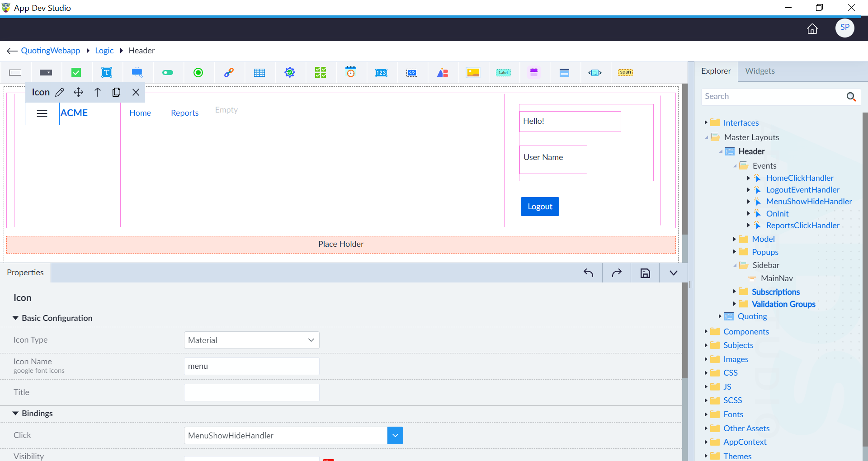This screenshot has width=868, height=461.
Task: Pick the date-time picker widget
Action: coord(351,72)
